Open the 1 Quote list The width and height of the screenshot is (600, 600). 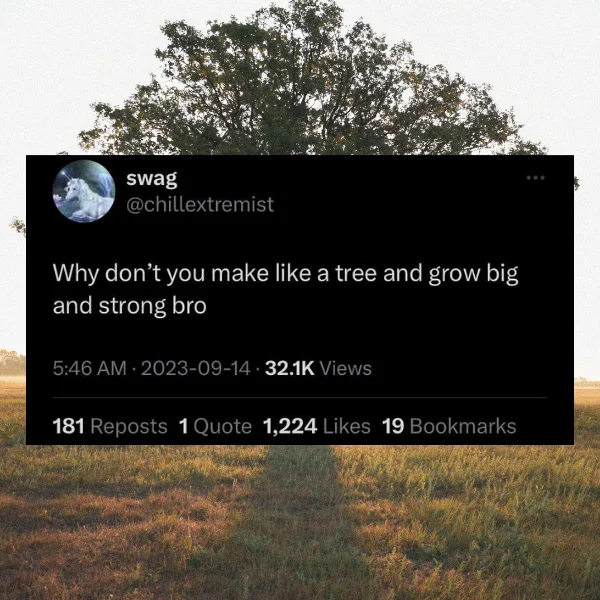pyautogui.click(x=215, y=426)
